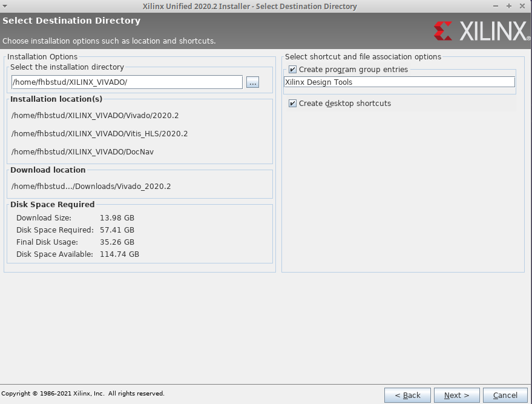Proceed with the Next button

pos(456,396)
